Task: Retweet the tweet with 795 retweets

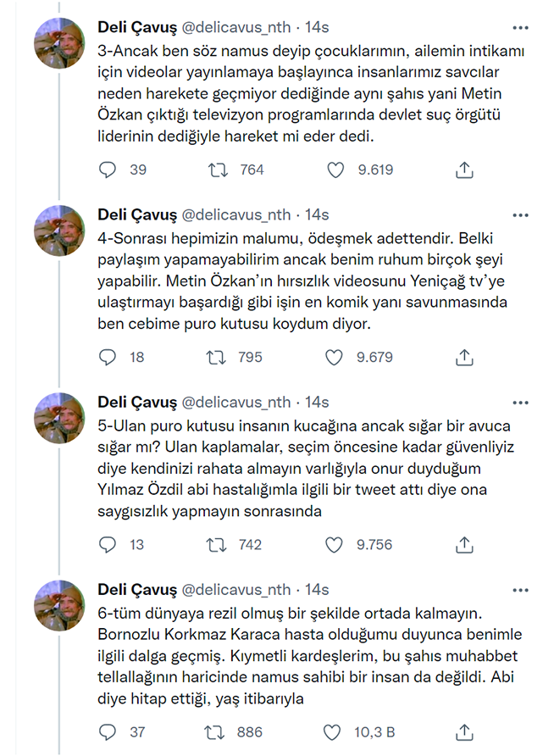Action: (x=217, y=357)
